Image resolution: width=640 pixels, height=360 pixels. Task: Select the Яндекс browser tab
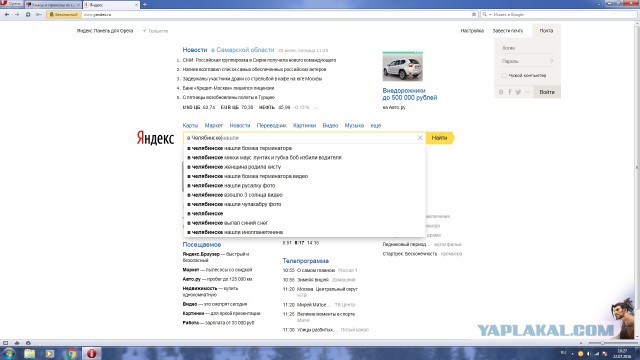tap(111, 4)
